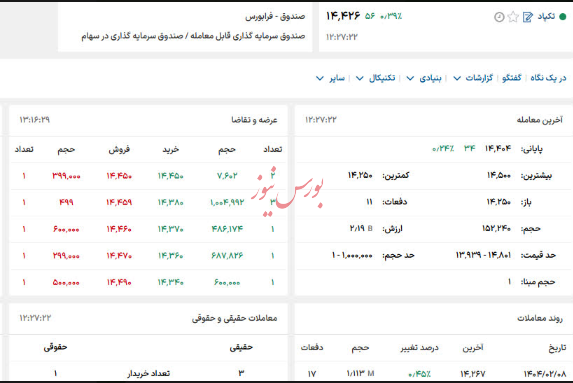Click sell volume ۴۹۹ in order book

(66, 202)
